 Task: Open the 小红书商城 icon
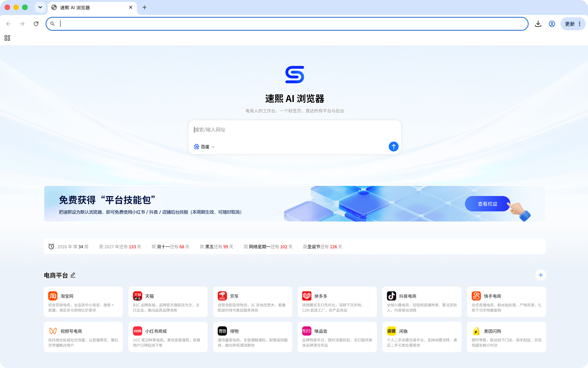click(137, 331)
